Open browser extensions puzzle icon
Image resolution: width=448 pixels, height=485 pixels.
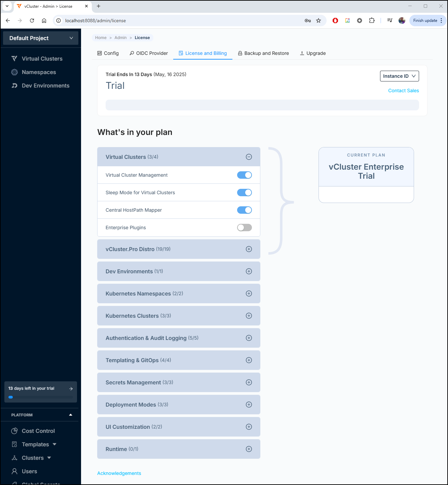click(x=372, y=21)
